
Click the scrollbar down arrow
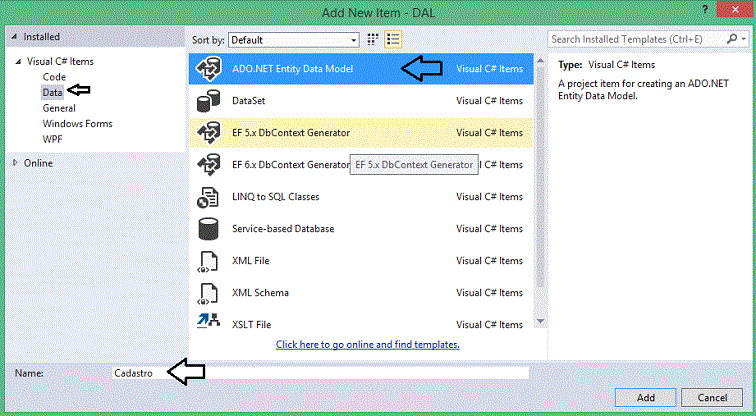(540, 321)
